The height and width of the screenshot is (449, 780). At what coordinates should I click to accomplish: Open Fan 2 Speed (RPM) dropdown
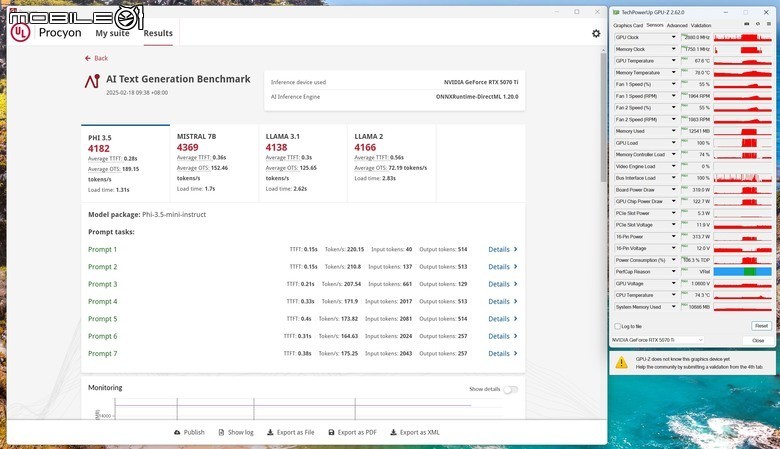674,119
